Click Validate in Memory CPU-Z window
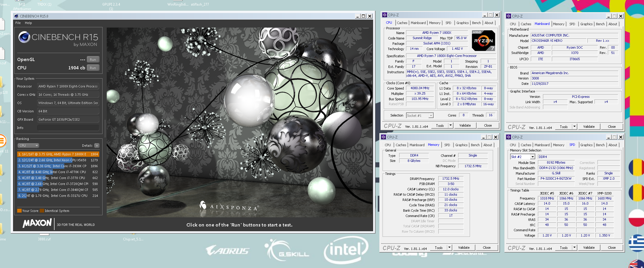 (x=464, y=248)
